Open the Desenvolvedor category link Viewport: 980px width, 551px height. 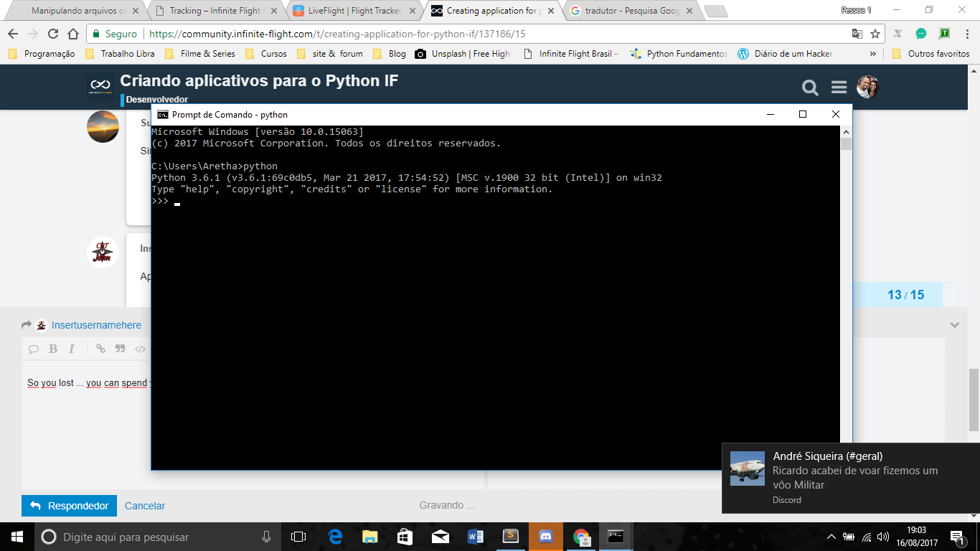click(x=157, y=100)
